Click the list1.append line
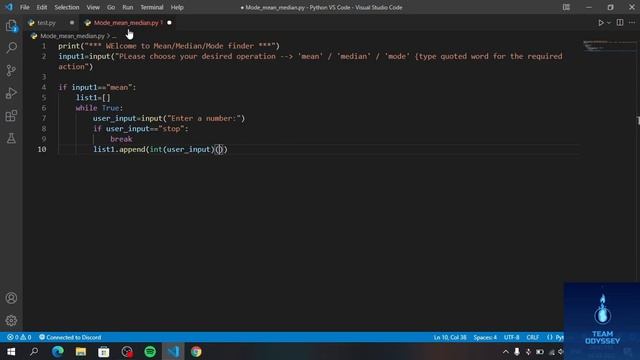The image size is (640, 360). click(x=160, y=149)
